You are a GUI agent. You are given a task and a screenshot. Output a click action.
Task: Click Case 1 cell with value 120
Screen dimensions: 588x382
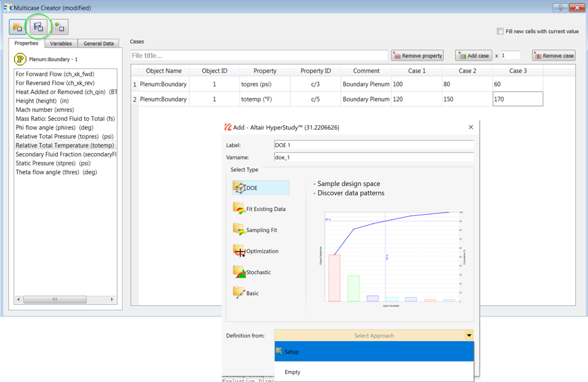tap(416, 99)
